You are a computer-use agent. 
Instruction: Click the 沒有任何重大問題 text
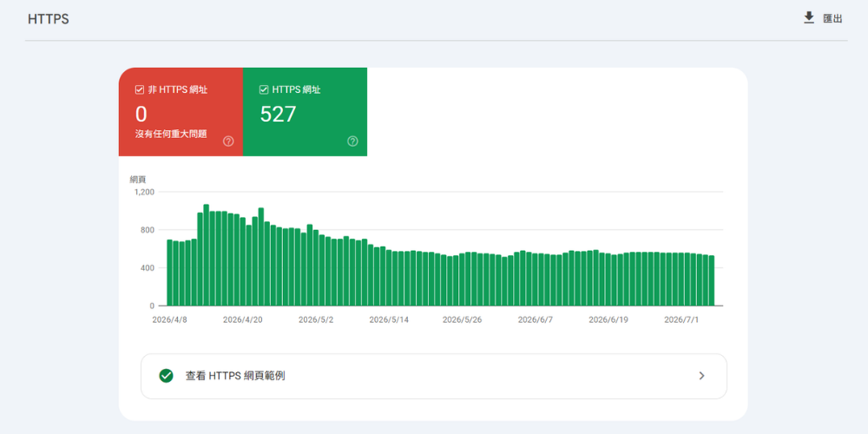pos(171,134)
